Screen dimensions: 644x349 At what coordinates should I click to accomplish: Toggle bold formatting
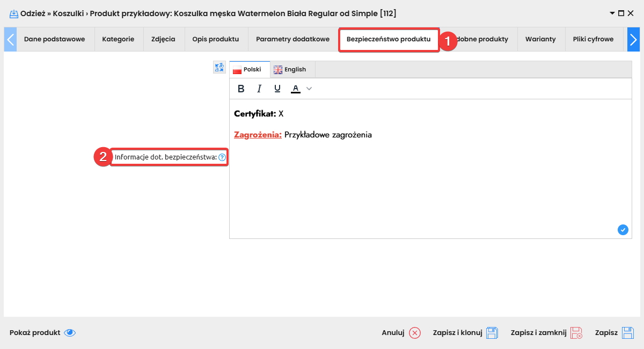pyautogui.click(x=241, y=89)
